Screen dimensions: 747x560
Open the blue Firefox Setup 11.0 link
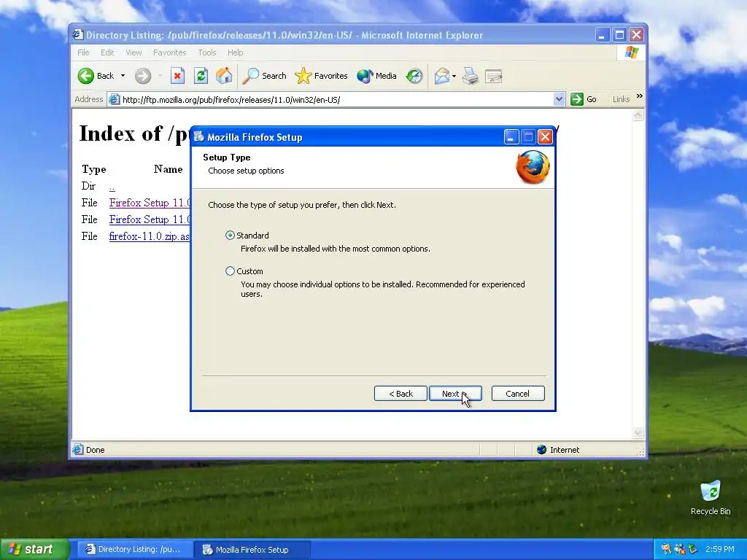150,219
